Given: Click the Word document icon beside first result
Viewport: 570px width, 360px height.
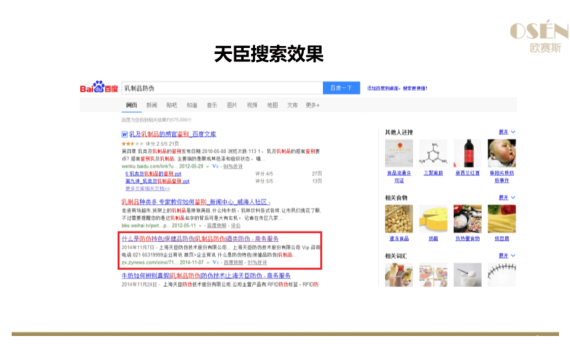Looking at the screenshot, I should click(x=124, y=134).
